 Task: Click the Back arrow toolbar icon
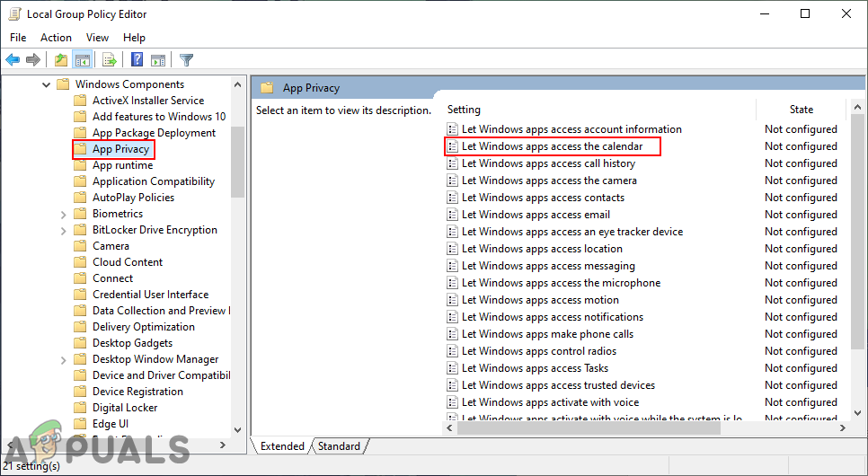pyautogui.click(x=13, y=60)
